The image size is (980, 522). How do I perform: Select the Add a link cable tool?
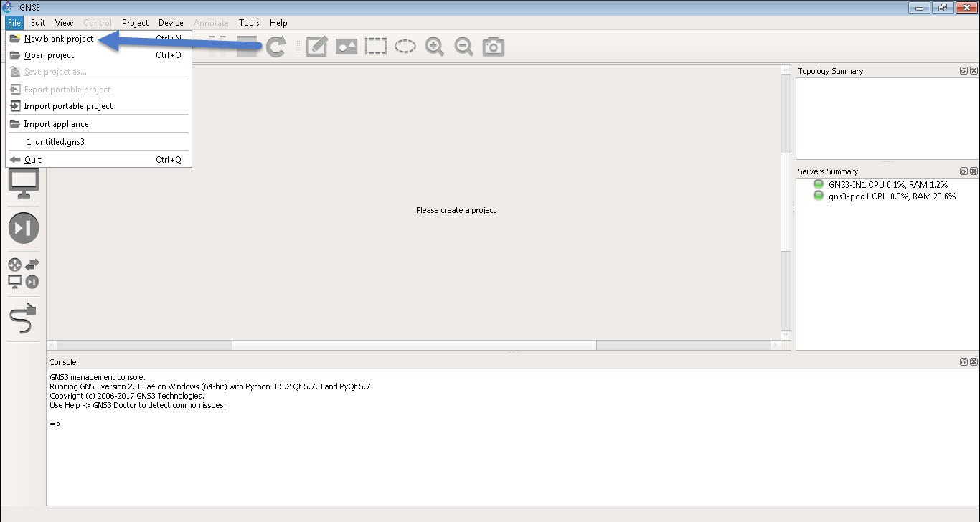click(24, 318)
